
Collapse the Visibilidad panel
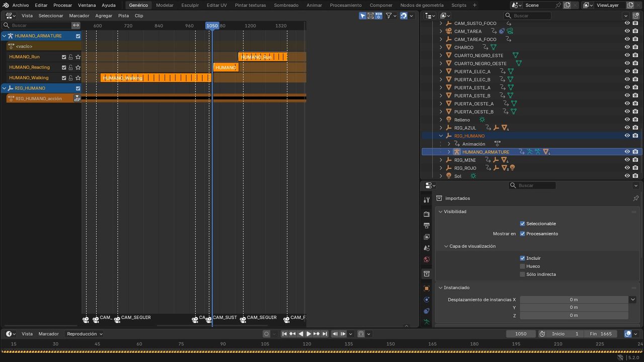click(x=441, y=212)
